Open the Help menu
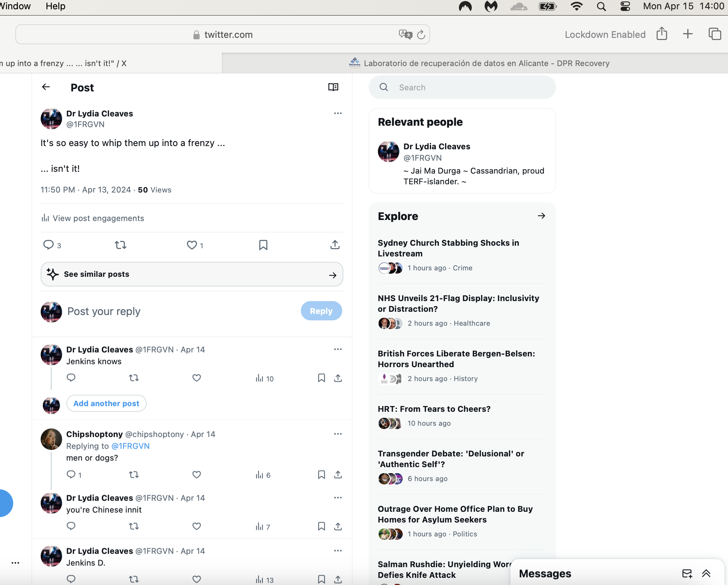728x585 pixels. point(55,6)
